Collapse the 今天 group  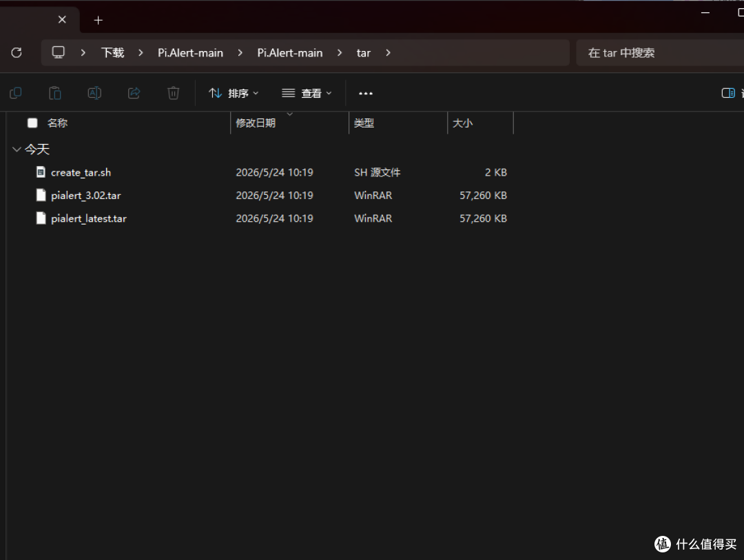(x=17, y=149)
